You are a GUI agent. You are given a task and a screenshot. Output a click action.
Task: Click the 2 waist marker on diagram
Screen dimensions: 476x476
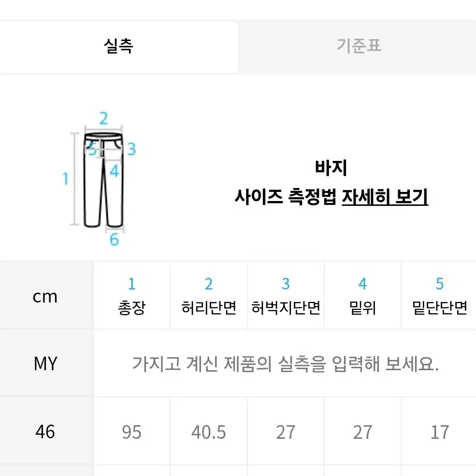click(103, 118)
